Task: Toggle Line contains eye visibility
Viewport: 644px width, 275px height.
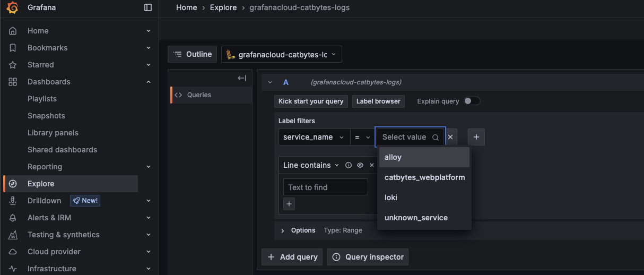Action: [360, 165]
